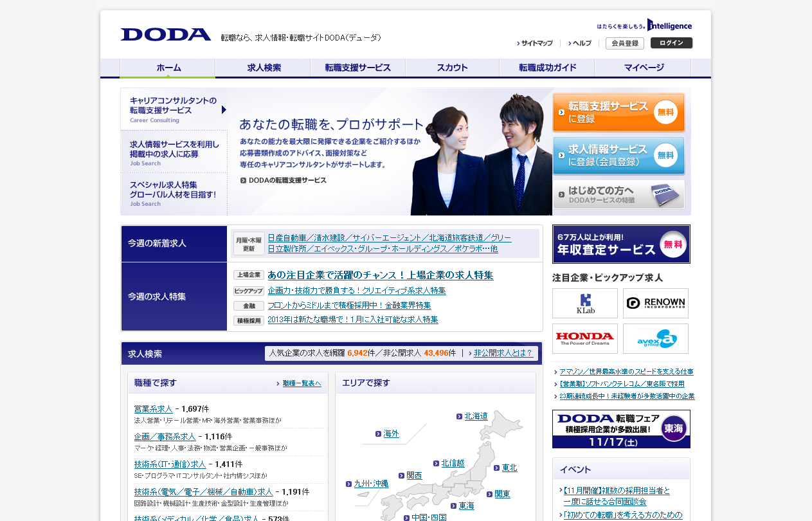Select the 求人検索 navigation tab
The image size is (812, 521).
click(x=263, y=68)
